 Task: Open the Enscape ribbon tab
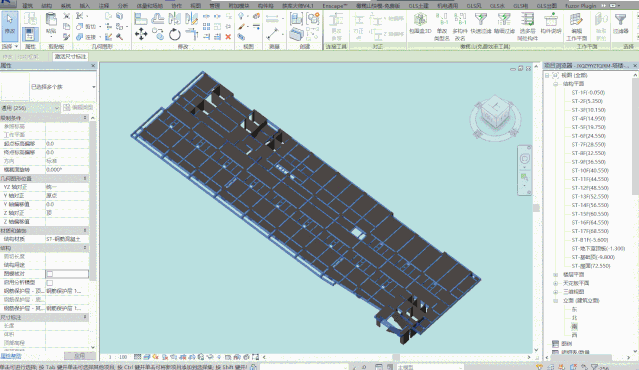click(335, 6)
